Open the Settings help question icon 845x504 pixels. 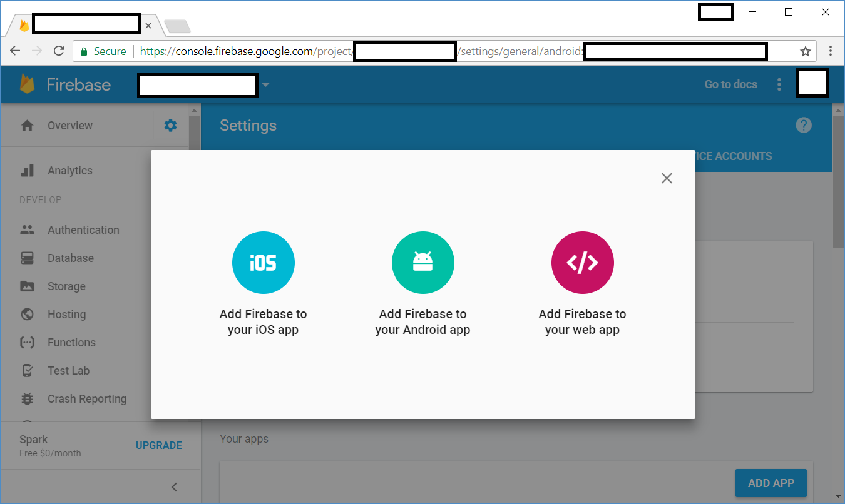point(804,125)
